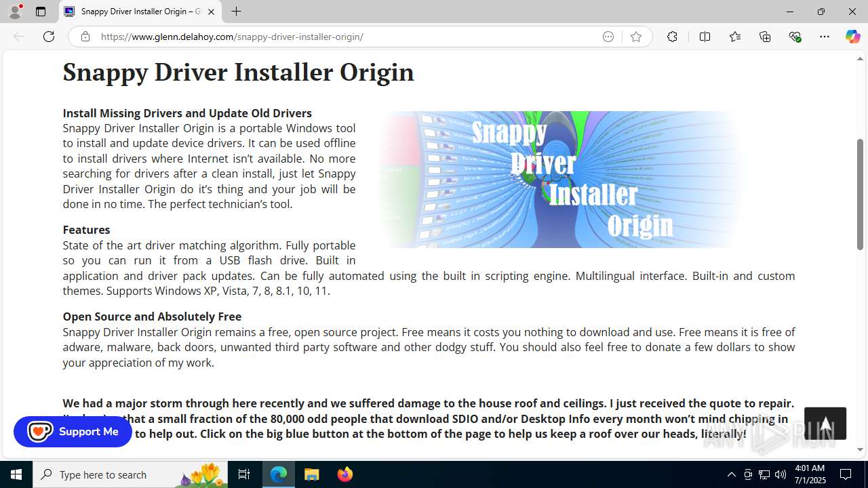Open File Explorer from taskbar
868x488 pixels.
[312, 474]
